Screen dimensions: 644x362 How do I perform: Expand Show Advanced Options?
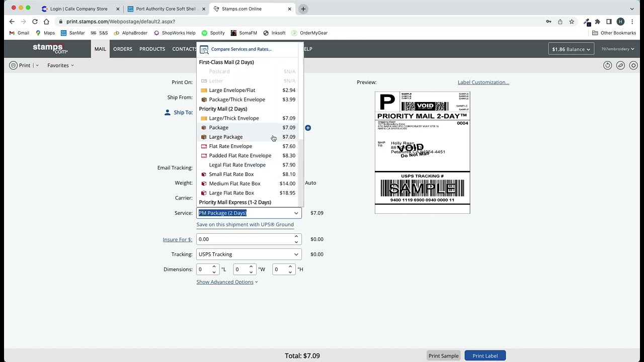pos(227,282)
